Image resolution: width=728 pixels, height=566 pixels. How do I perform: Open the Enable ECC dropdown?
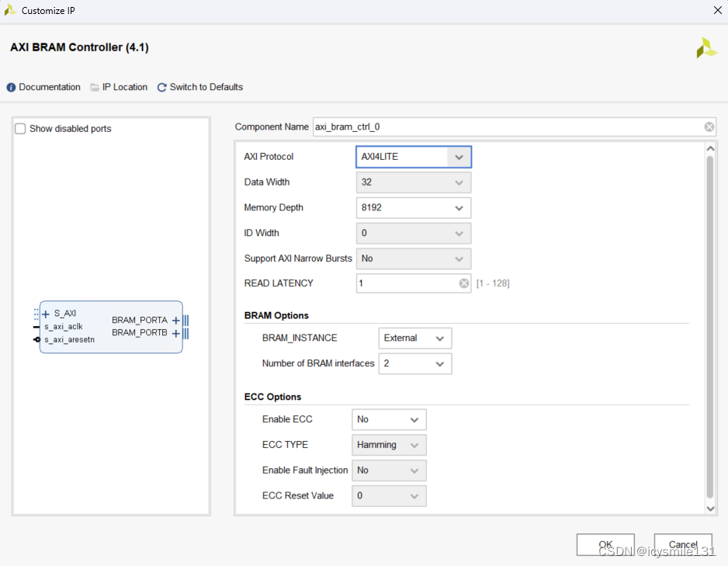[389, 420]
